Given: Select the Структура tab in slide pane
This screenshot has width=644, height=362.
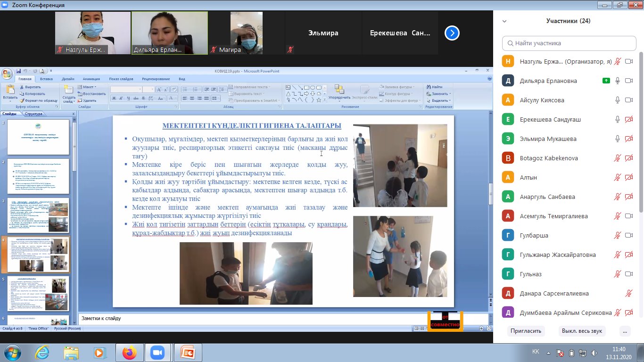Looking at the screenshot, I should [33, 114].
